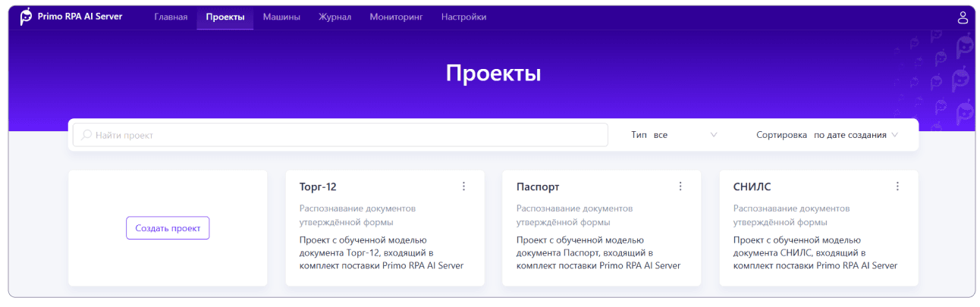Open the СНИЛС card three-dot menu
Image resolution: width=980 pixels, height=307 pixels.
pos(897,186)
